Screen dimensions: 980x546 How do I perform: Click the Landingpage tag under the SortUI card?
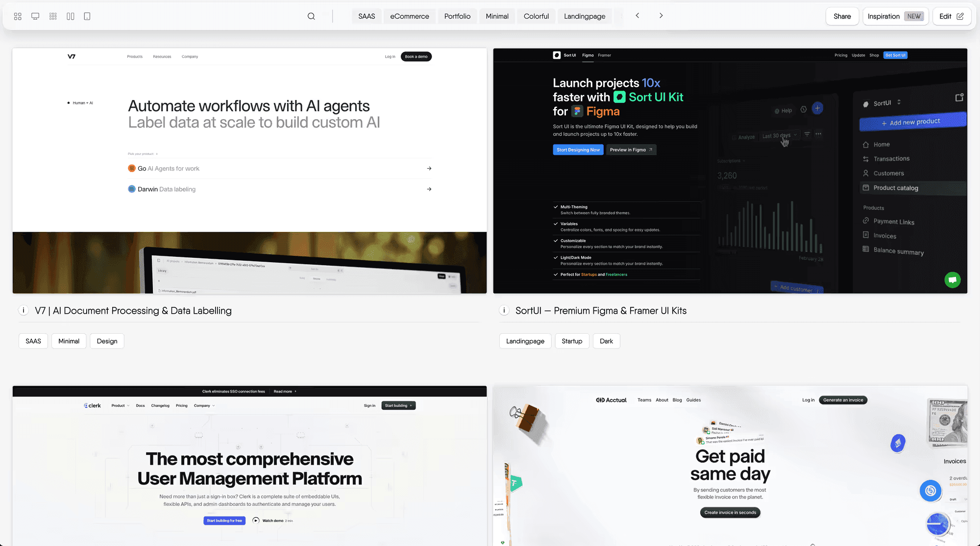click(525, 341)
